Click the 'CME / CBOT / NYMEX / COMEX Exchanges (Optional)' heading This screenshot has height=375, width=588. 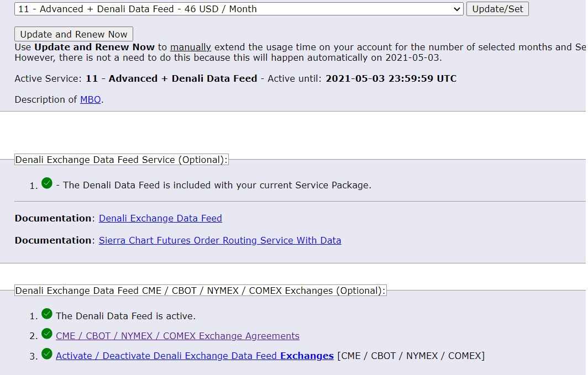[200, 291]
